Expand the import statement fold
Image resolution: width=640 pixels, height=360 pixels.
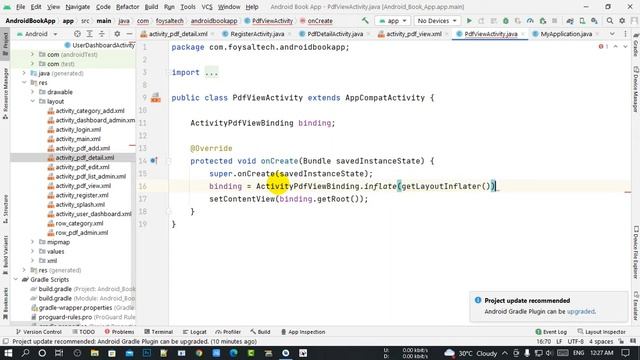point(212,72)
